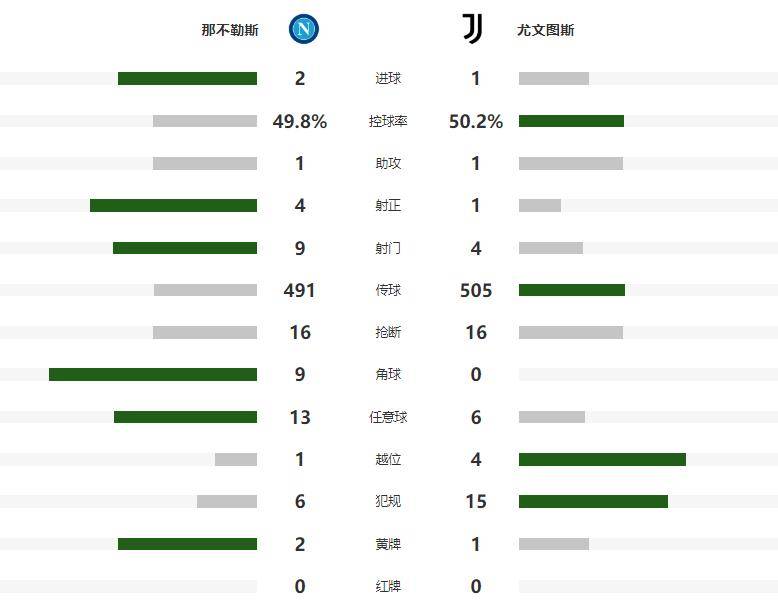Click Juventus's green 犯规 bar
The image size is (778, 610).
pos(593,502)
